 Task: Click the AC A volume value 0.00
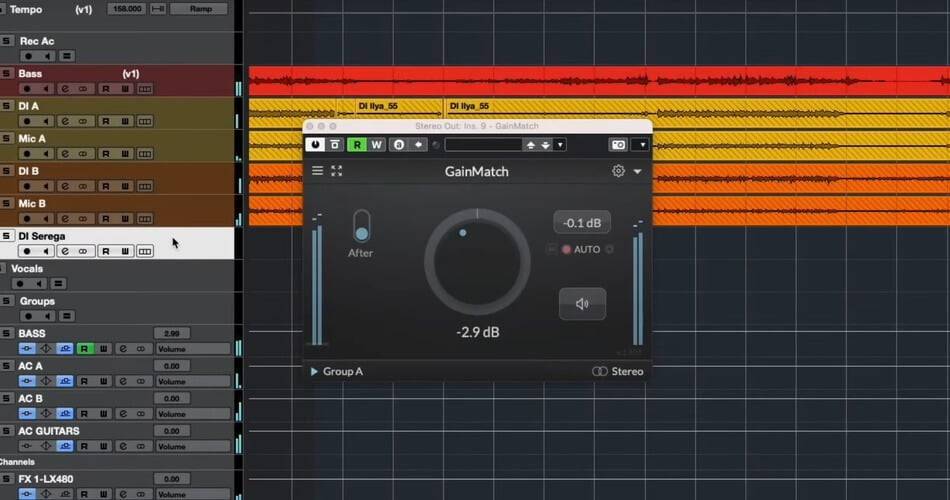[172, 366]
